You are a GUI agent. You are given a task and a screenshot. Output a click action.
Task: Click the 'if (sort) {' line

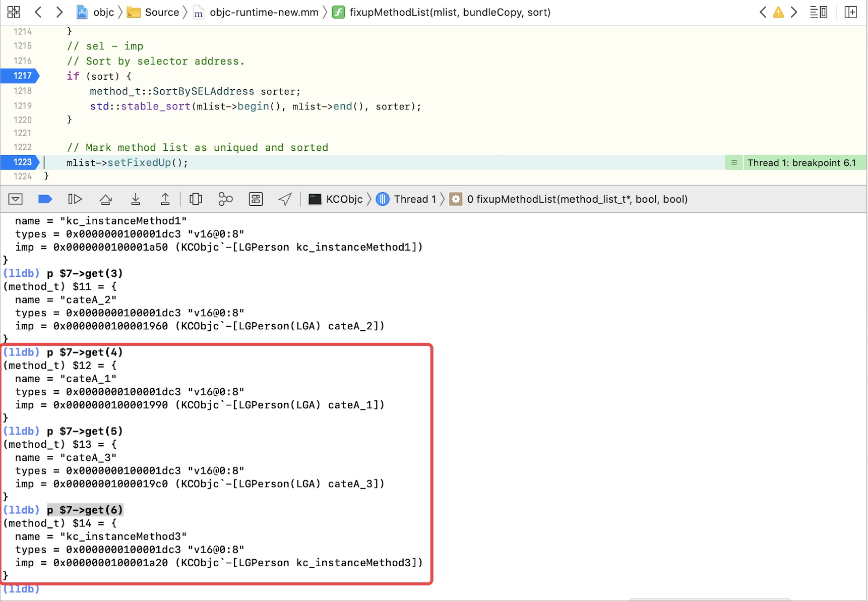pyautogui.click(x=99, y=76)
